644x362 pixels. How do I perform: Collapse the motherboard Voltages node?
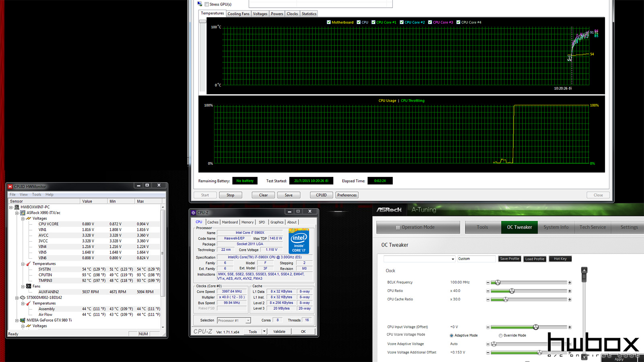coord(23,218)
